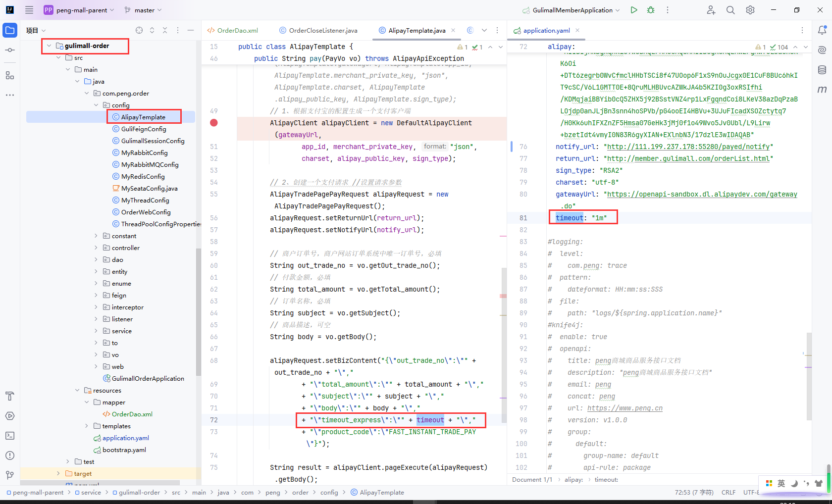832x504 pixels.
Task: Switch to OrderCloseListener.java tab
Action: pyautogui.click(x=318, y=30)
